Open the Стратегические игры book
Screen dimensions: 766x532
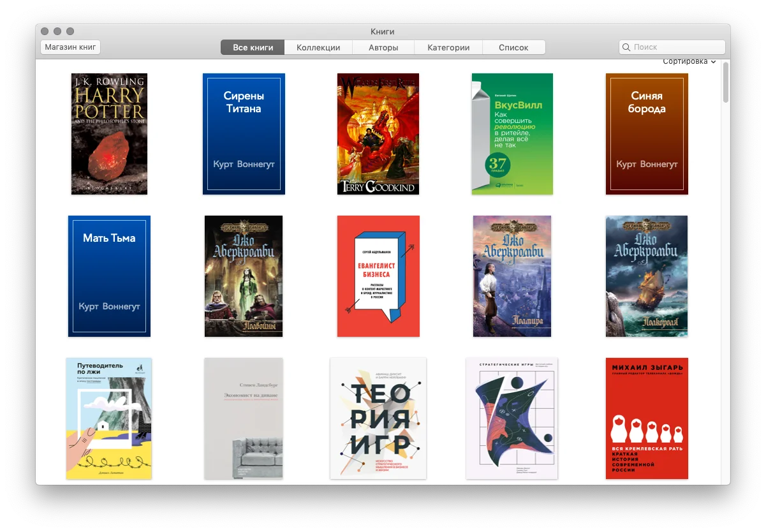pos(512,418)
